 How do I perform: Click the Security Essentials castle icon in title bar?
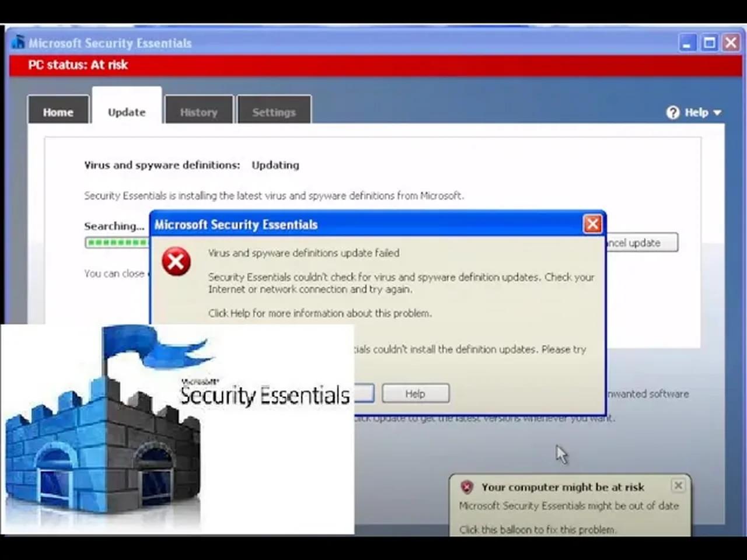click(x=18, y=41)
